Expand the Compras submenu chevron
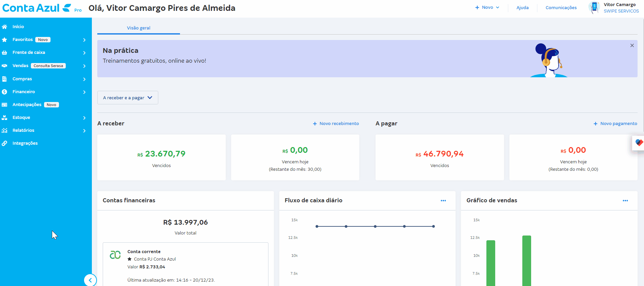Screen dimensions: 644x286 coord(84,79)
